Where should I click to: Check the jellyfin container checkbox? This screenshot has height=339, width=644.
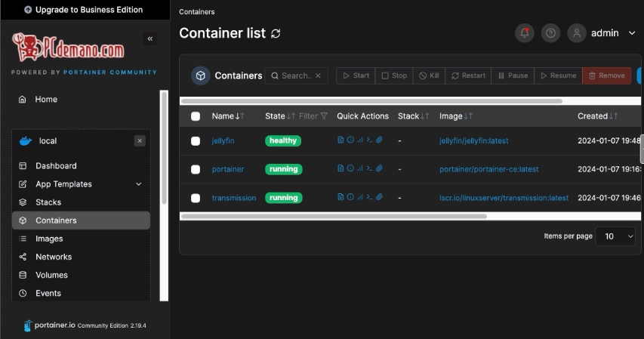pyautogui.click(x=196, y=141)
